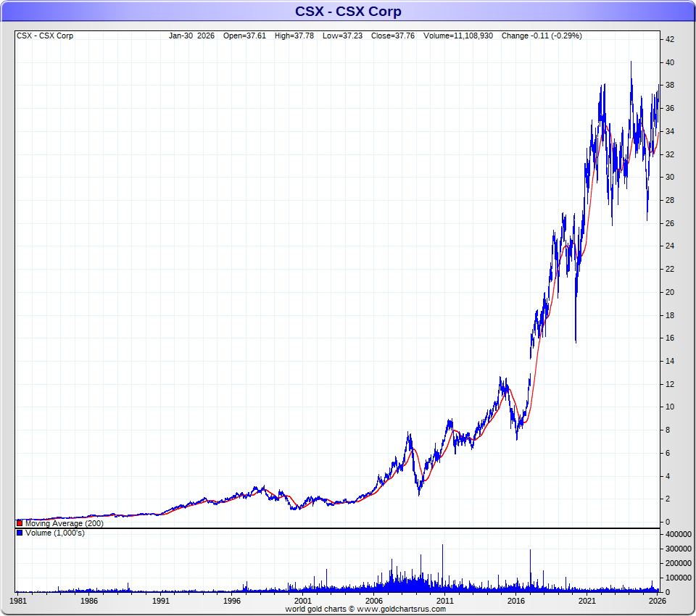This screenshot has height=616, width=696.
Task: Click the blue Volume legend swatch
Action: 20,533
